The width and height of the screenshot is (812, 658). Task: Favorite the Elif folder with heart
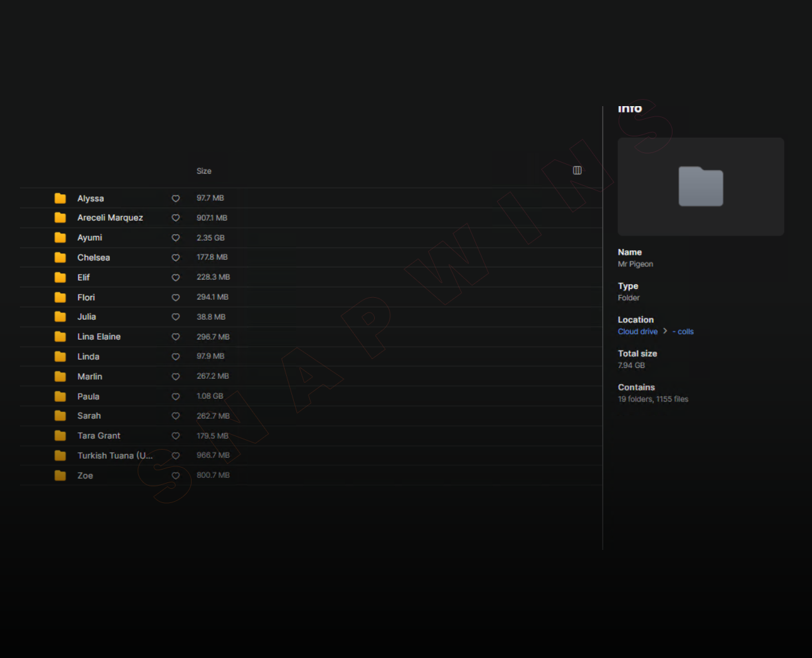tap(176, 278)
